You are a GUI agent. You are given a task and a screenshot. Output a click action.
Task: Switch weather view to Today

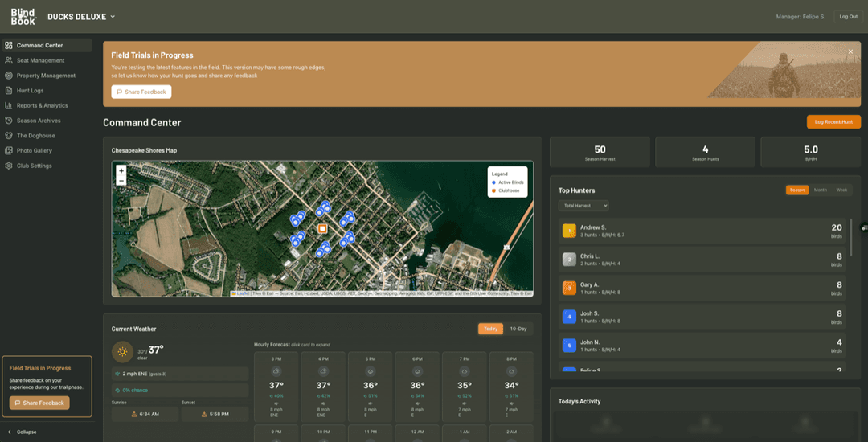pos(490,329)
